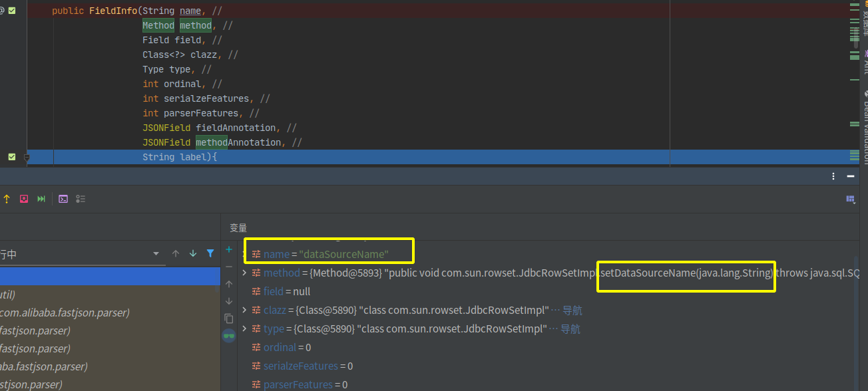The image size is (868, 391).
Task: Click the filter frames funnel icon
Action: tap(210, 253)
